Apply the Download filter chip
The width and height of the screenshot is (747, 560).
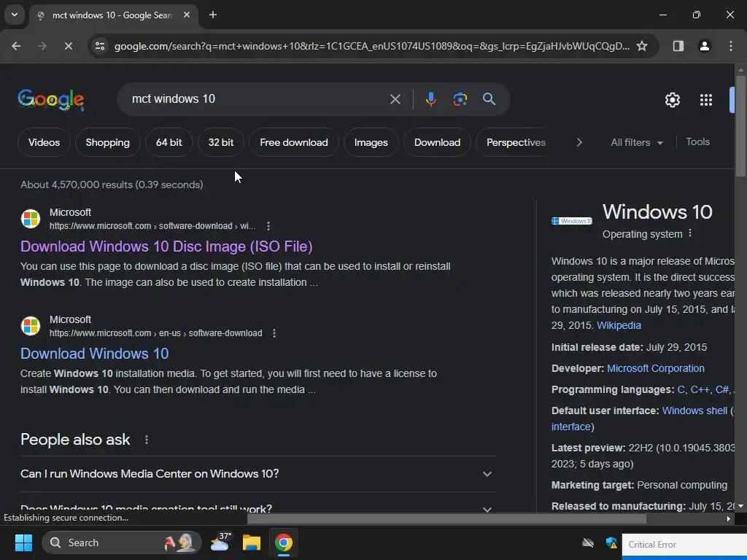pos(438,142)
